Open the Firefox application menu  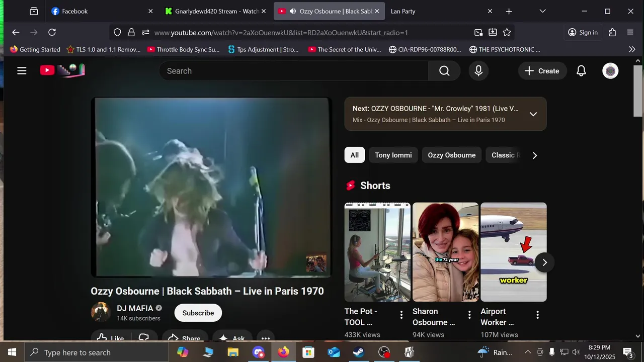(x=630, y=32)
